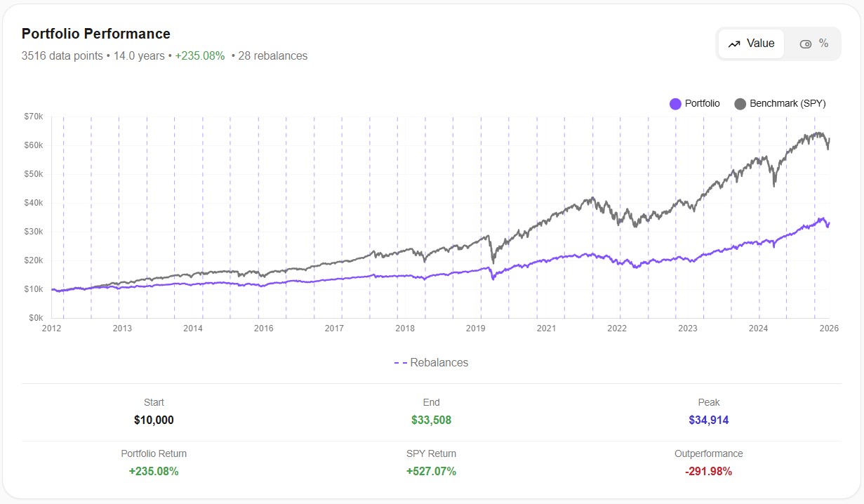Toggle off the Benchmark series via legend
864x504 pixels.
coord(781,103)
